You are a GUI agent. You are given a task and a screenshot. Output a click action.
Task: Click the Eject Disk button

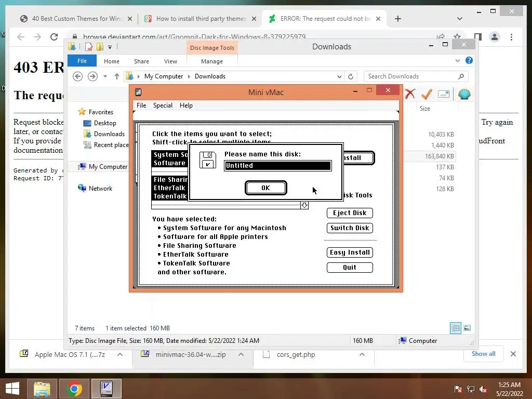click(350, 212)
